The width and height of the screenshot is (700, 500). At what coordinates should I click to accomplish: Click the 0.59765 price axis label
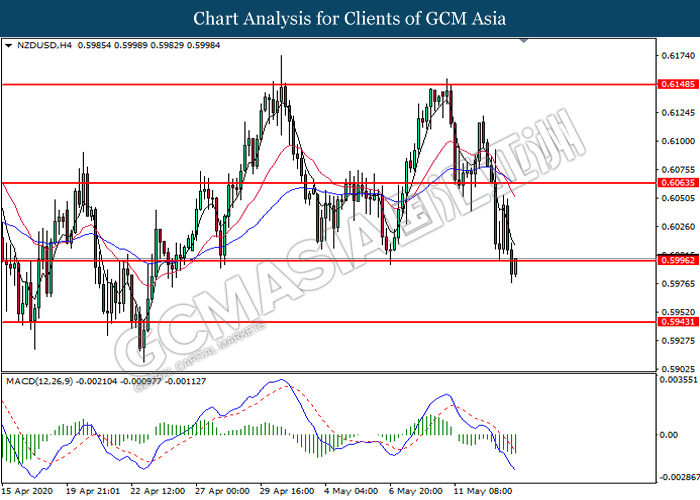(678, 284)
